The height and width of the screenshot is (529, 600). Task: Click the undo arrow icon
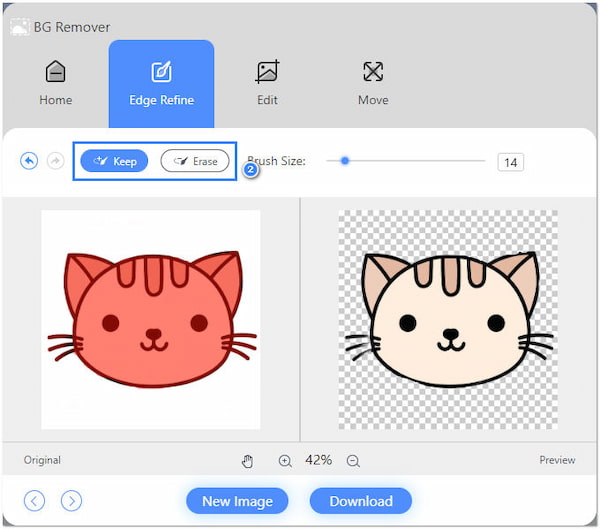coord(29,161)
